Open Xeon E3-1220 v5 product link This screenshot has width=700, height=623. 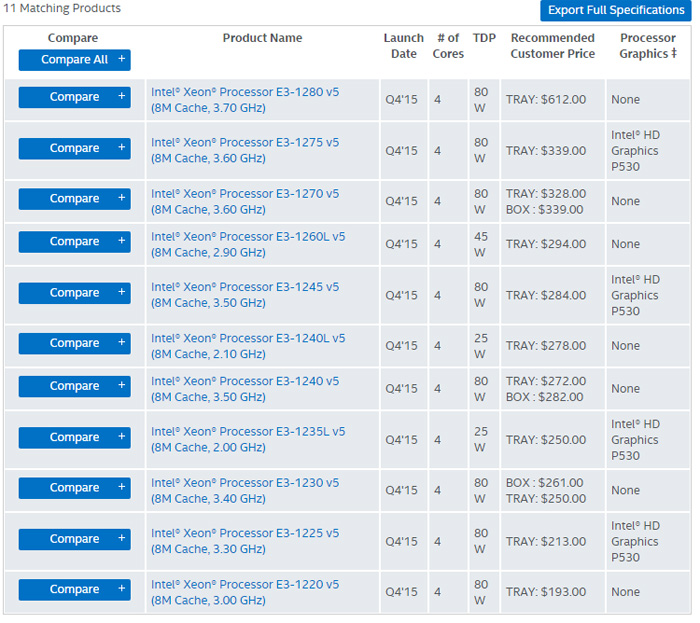[x=245, y=593]
